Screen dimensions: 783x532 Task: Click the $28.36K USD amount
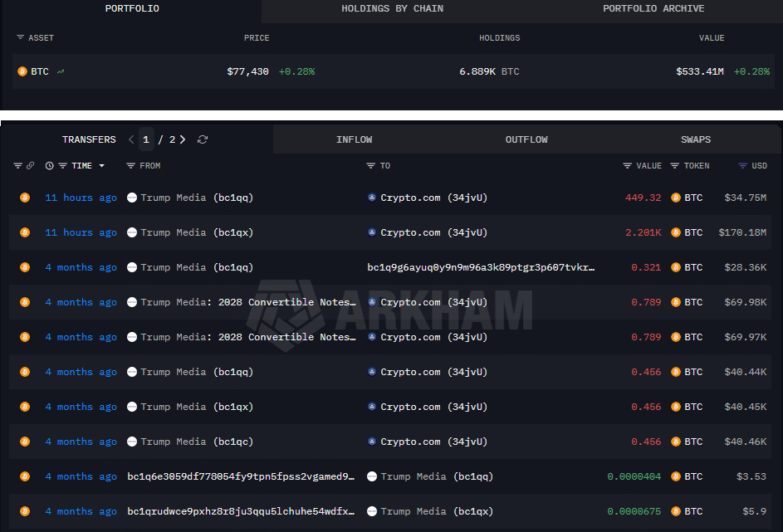click(745, 267)
